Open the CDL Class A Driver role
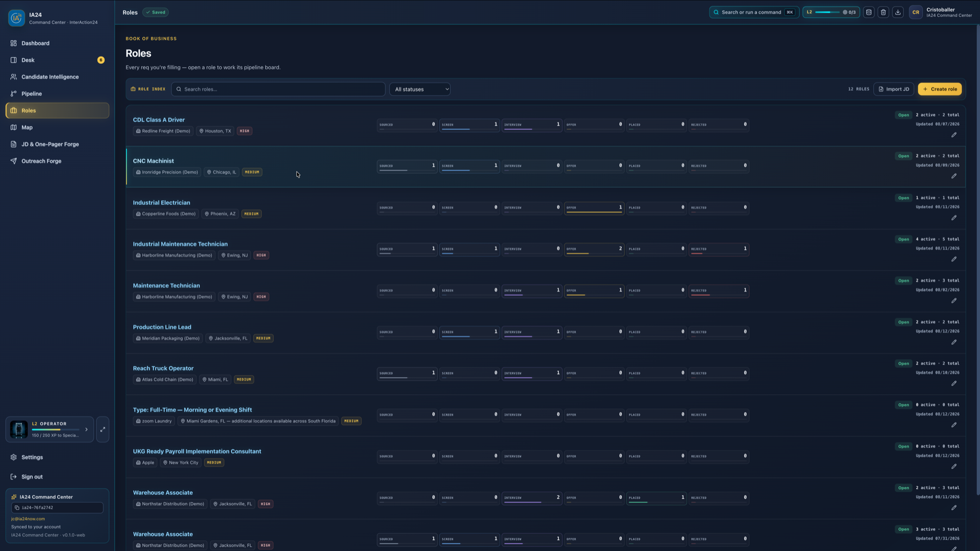 [x=159, y=120]
